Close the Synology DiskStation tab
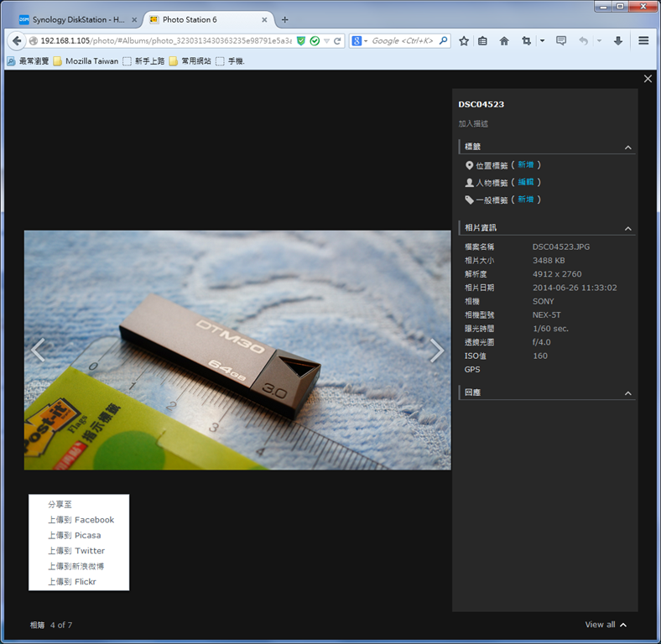The width and height of the screenshot is (661, 644). tap(134, 20)
